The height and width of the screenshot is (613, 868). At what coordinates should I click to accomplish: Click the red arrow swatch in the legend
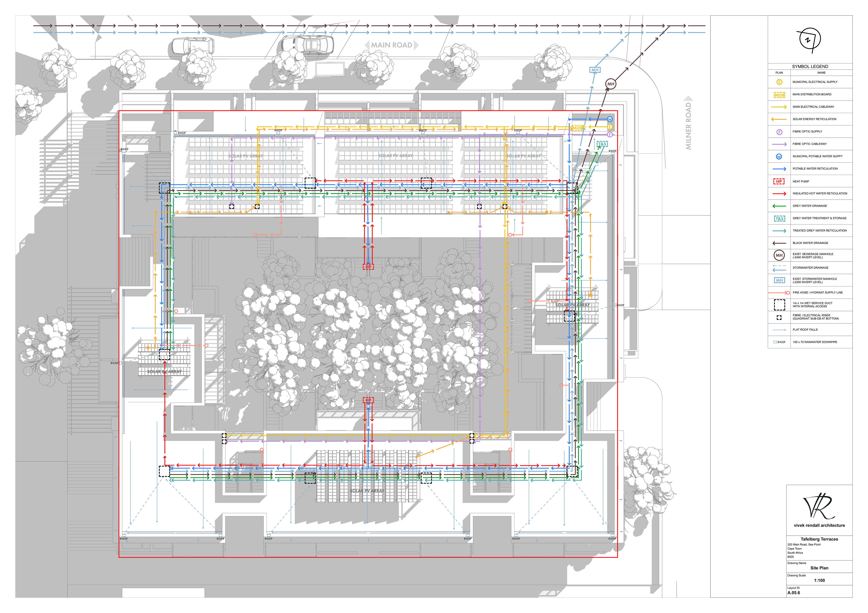pyautogui.click(x=779, y=193)
